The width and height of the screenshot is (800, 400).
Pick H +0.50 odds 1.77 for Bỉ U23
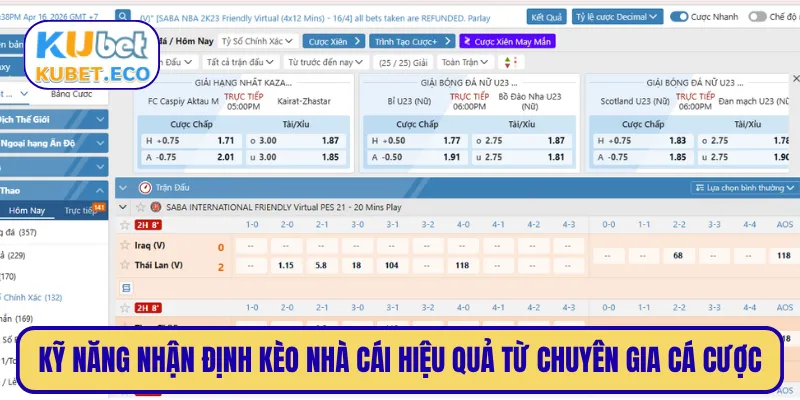click(417, 141)
